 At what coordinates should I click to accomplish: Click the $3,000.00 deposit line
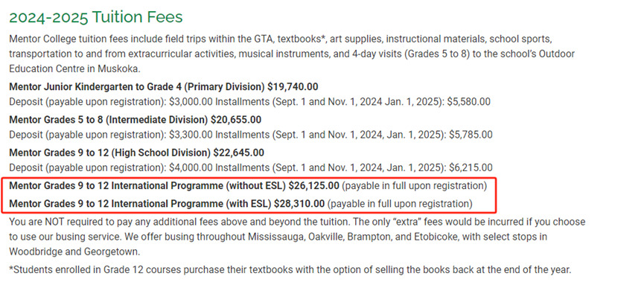click(x=249, y=102)
